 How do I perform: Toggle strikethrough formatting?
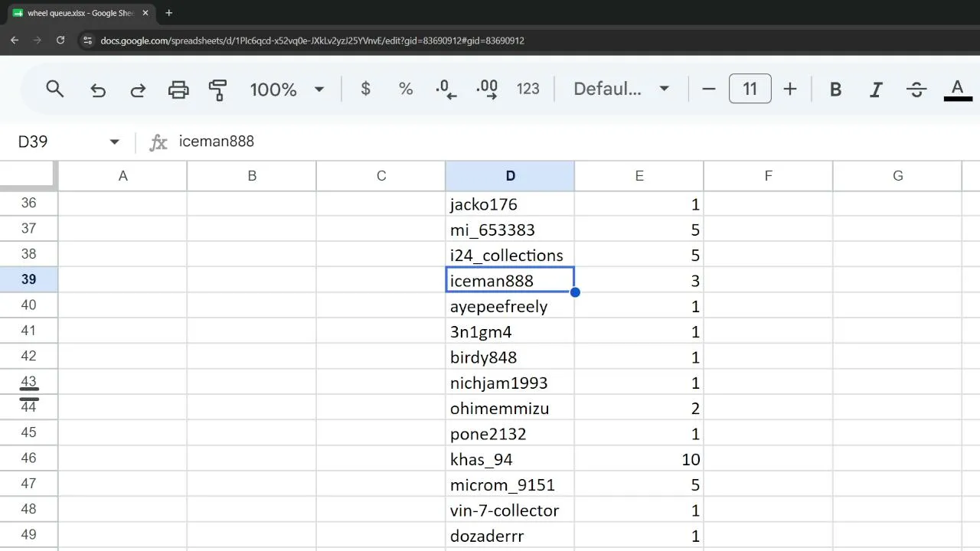click(916, 90)
